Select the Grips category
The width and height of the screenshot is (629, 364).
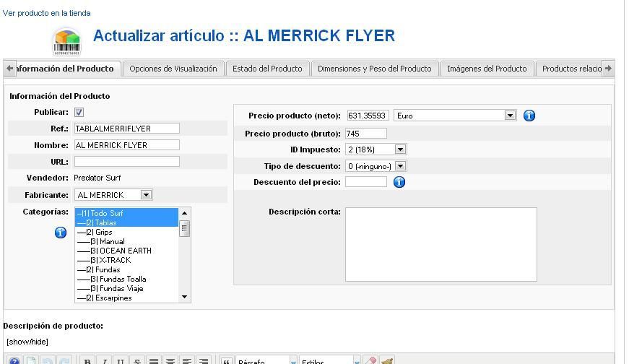click(x=126, y=232)
